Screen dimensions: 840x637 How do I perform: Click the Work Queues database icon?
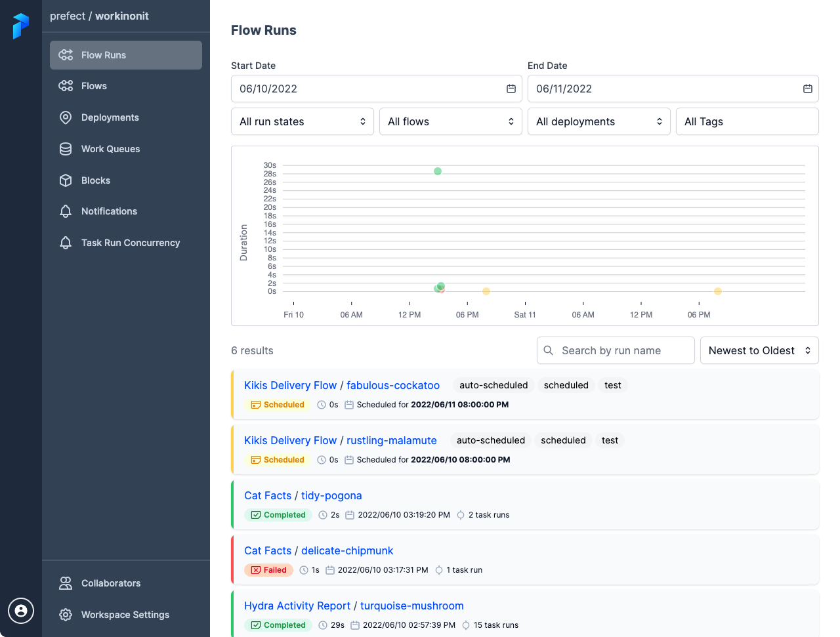[x=66, y=149]
